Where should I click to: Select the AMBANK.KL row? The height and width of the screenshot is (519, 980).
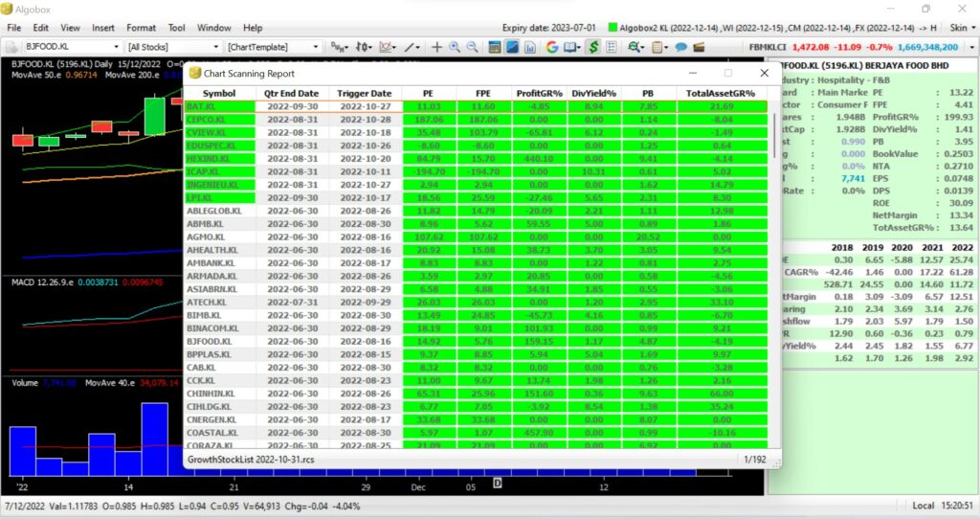(x=475, y=262)
